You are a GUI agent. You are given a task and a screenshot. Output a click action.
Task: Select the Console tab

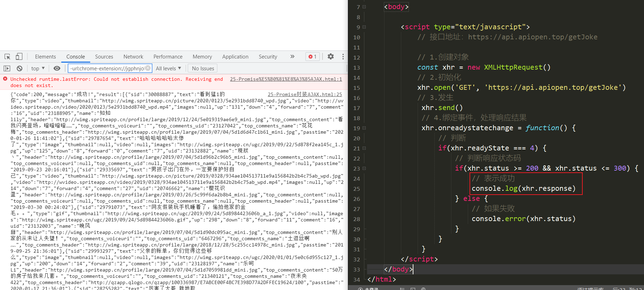(76, 56)
